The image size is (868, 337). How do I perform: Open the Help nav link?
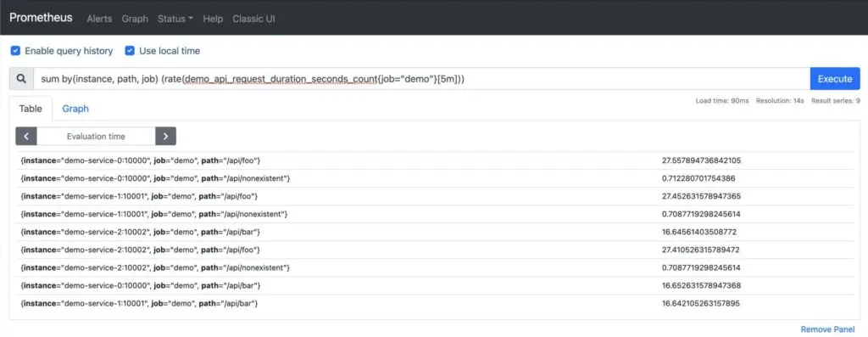pos(213,19)
